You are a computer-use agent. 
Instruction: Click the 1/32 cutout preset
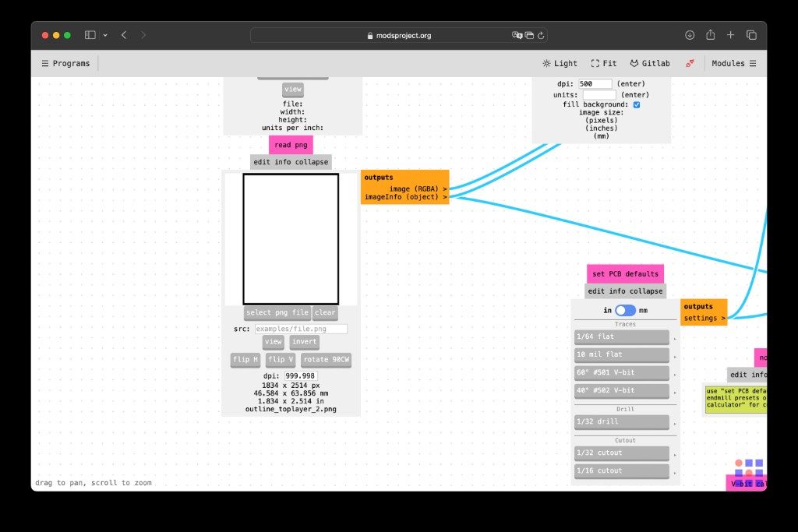tap(621, 453)
